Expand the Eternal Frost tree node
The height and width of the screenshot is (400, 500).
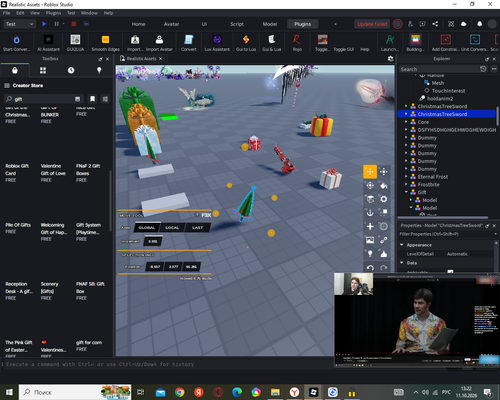pyautogui.click(x=406, y=176)
